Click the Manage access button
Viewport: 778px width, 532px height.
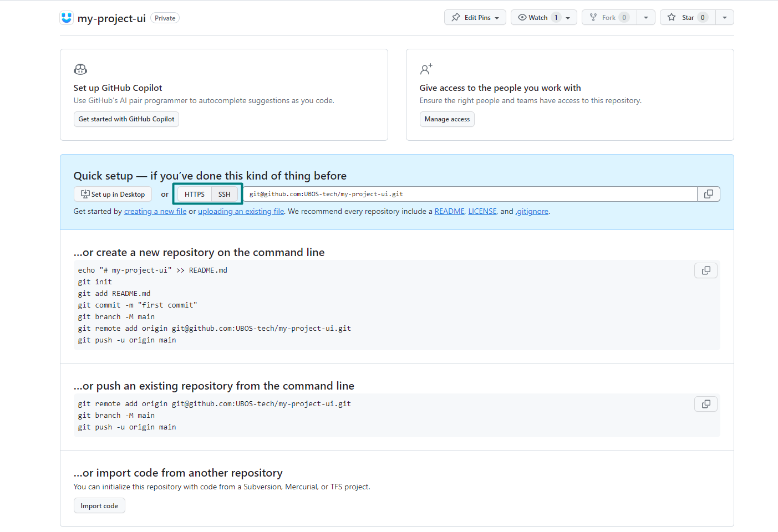[447, 119]
